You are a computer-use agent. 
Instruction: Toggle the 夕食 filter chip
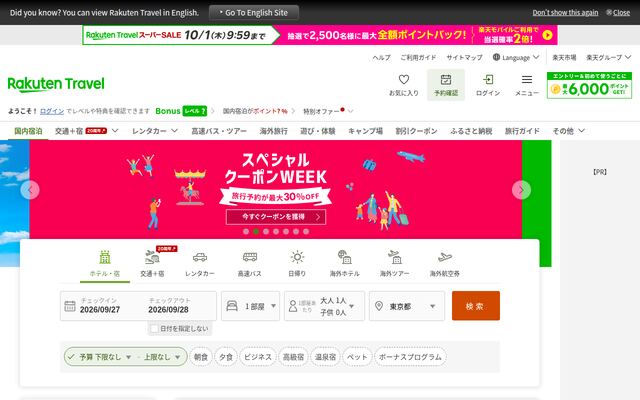point(226,357)
